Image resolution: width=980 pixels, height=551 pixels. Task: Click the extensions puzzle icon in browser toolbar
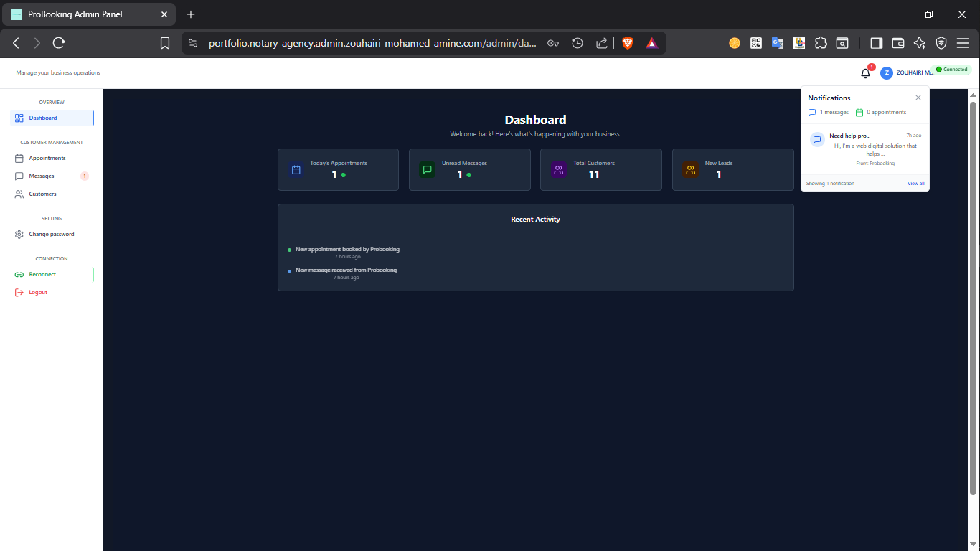821,43
